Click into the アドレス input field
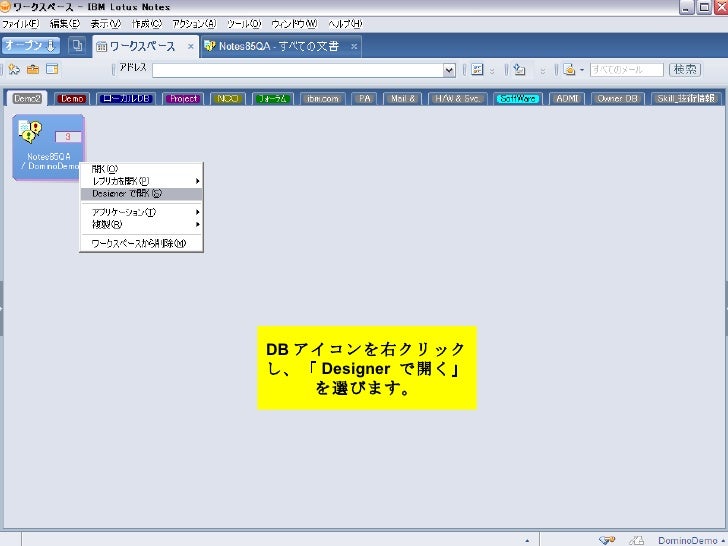728x546 pixels. click(x=298, y=70)
